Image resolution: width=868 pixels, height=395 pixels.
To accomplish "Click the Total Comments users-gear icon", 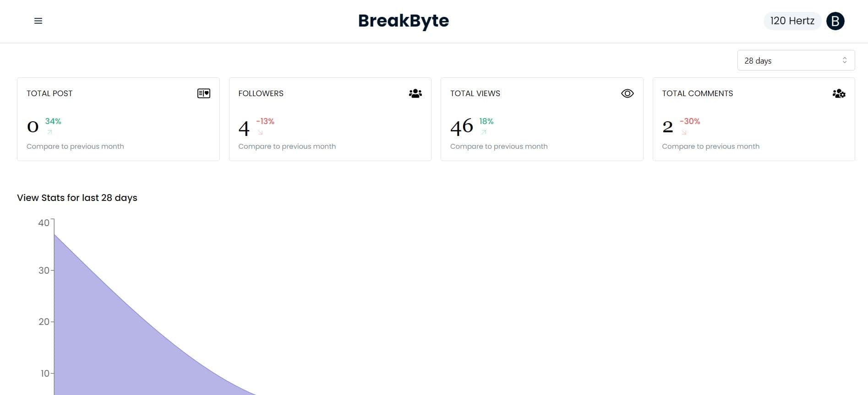I will tap(839, 93).
